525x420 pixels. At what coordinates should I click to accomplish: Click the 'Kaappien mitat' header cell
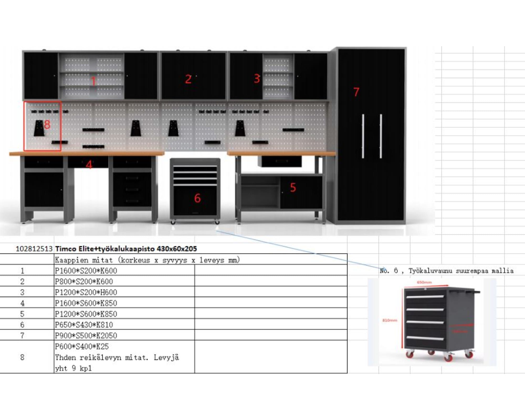147,260
